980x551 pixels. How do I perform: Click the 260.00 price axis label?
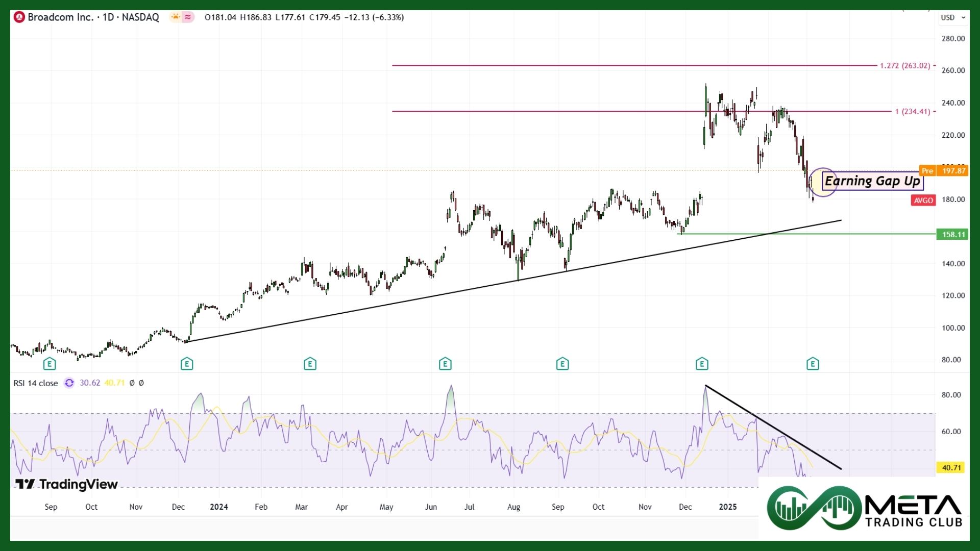(x=953, y=70)
